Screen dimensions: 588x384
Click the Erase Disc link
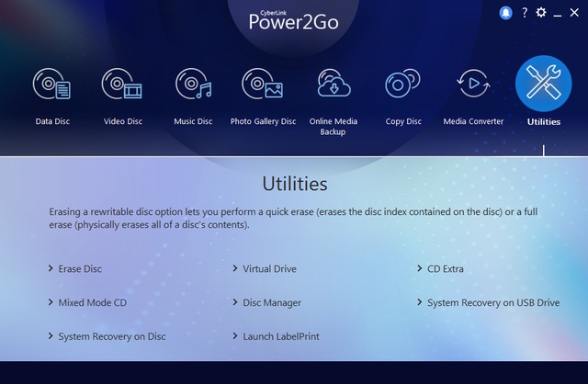80,269
